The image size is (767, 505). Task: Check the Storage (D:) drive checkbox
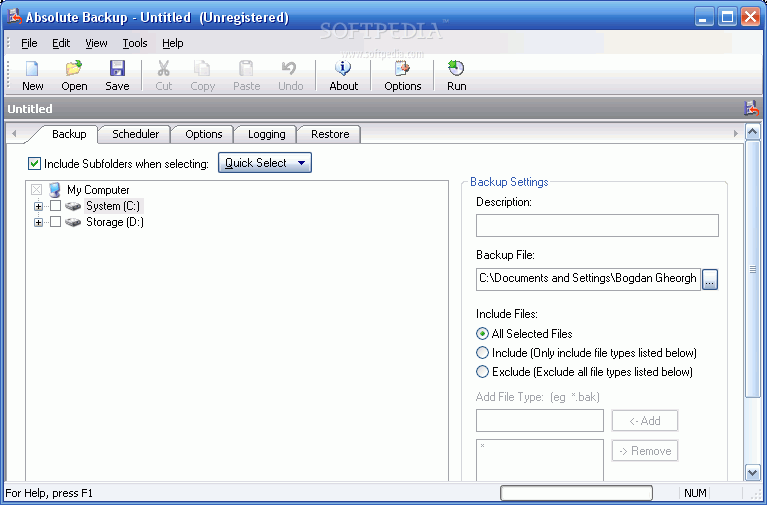56,222
